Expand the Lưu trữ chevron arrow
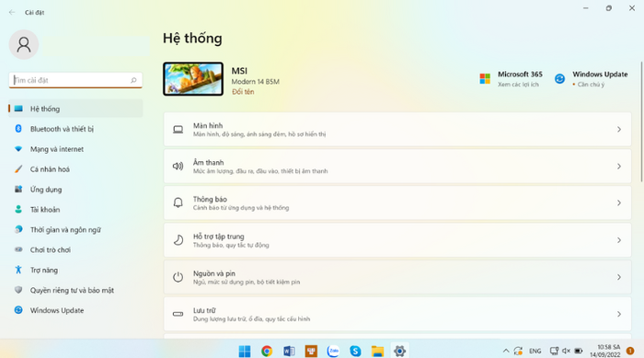644x358 pixels. 619,314
